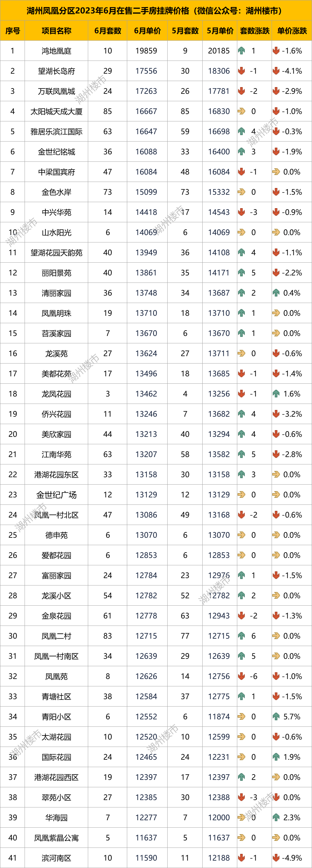
Task: Select project name 港湖花园东区
Action: pyautogui.click(x=56, y=475)
